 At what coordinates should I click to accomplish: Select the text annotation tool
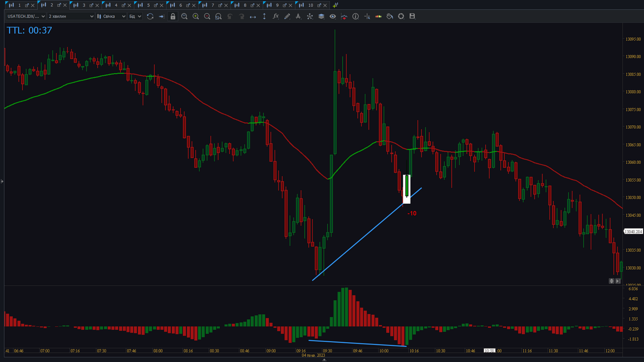[298, 16]
